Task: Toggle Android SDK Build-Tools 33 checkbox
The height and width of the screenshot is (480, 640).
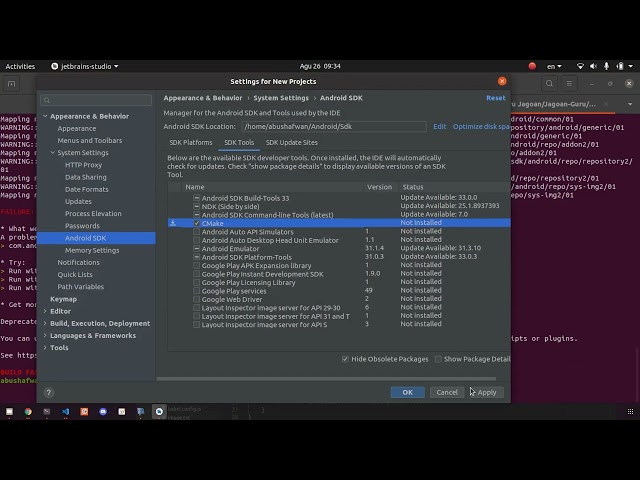Action: coord(197,198)
